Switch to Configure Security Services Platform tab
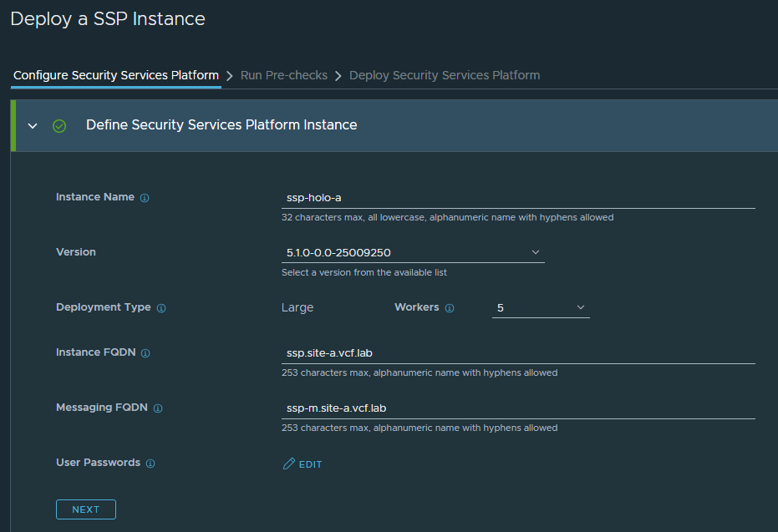Viewport: 778px width, 532px height. click(x=116, y=75)
